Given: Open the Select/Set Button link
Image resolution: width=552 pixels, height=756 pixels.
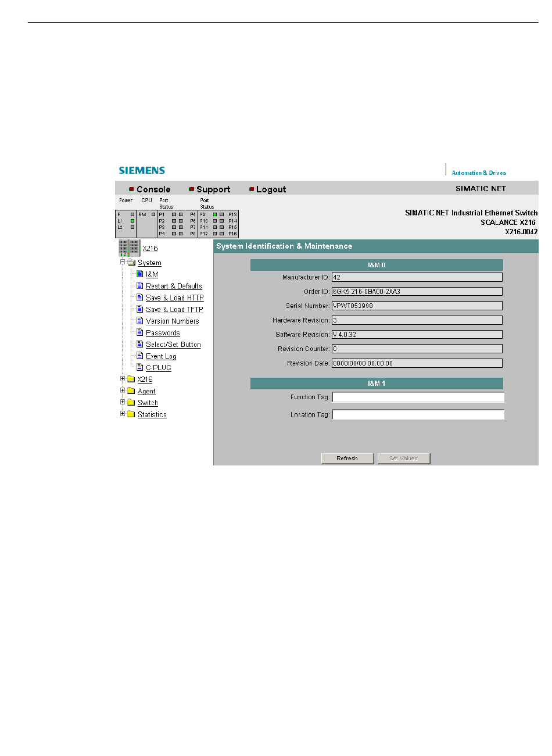Looking at the screenshot, I should pos(173,344).
